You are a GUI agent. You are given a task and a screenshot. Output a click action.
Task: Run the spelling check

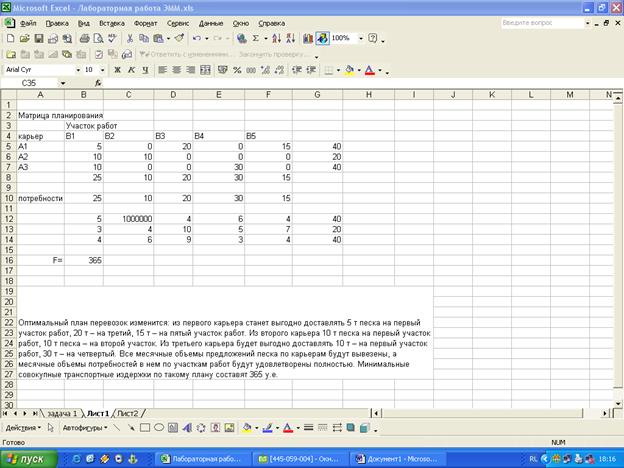click(113, 38)
